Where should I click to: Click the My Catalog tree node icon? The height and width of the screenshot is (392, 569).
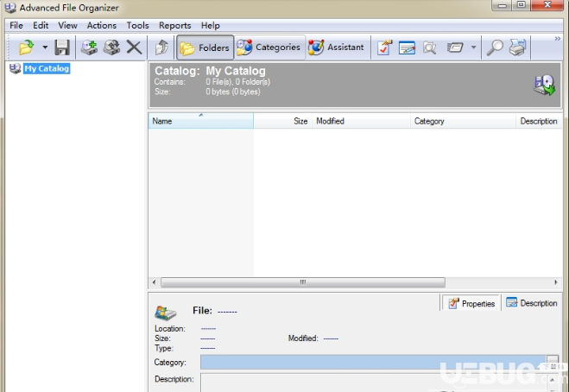16,68
